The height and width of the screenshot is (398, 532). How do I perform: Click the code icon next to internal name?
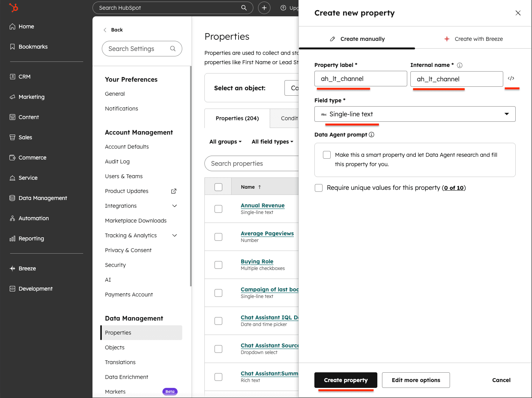(512, 78)
